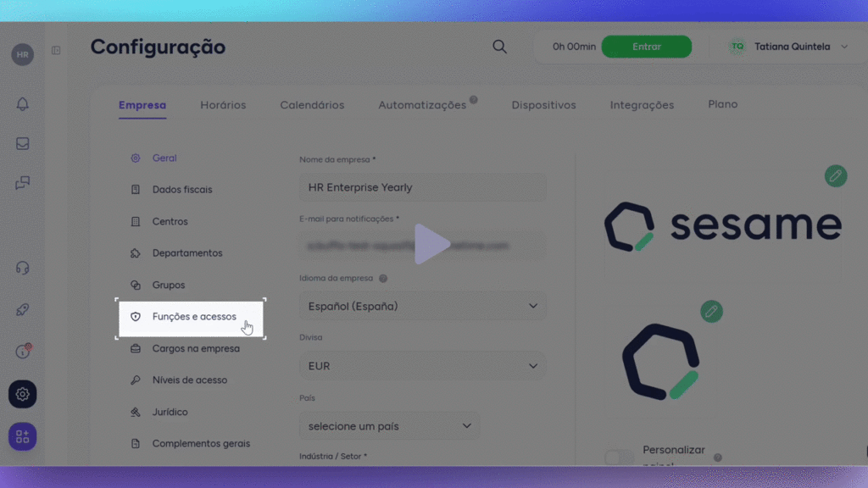Click the headset support icon
This screenshot has height=488, width=868.
point(23,268)
